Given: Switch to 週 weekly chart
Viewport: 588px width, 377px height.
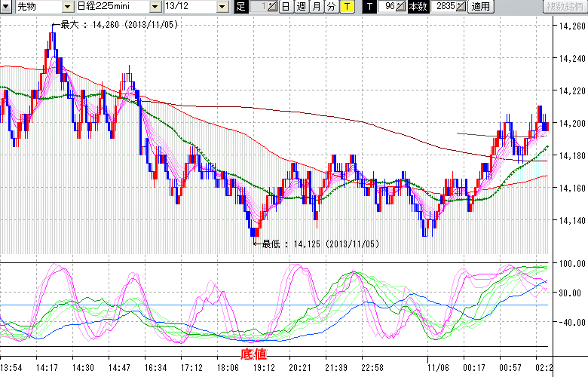Looking at the screenshot, I should (301, 7).
